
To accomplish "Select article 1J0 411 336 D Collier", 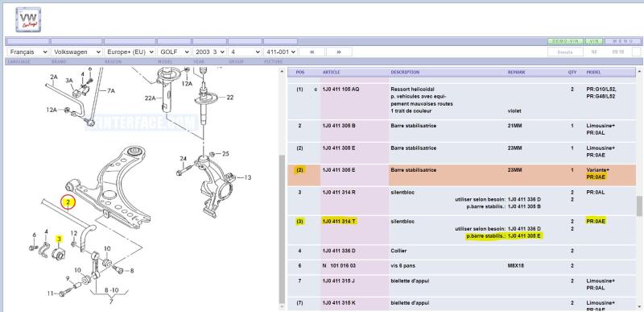I will click(x=339, y=251).
